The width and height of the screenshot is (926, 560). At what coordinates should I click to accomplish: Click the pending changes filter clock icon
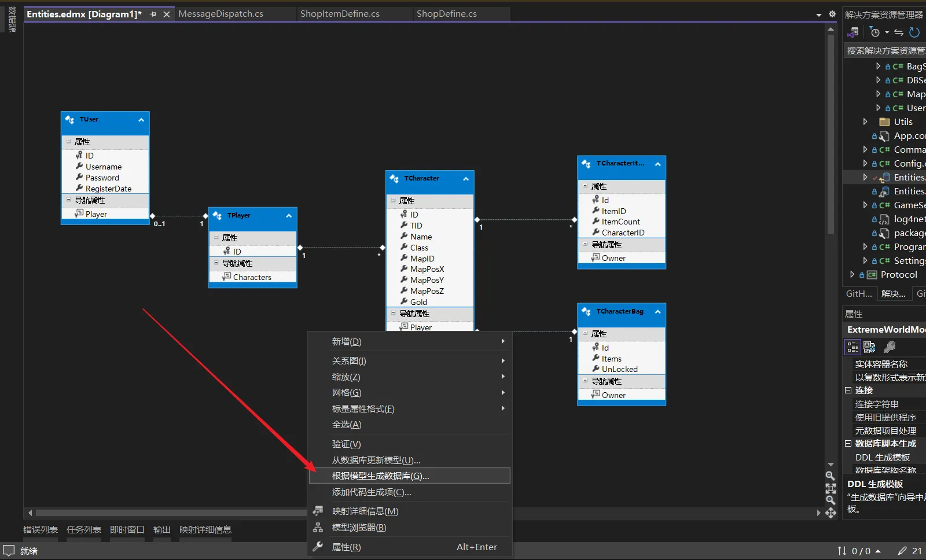pos(875,32)
